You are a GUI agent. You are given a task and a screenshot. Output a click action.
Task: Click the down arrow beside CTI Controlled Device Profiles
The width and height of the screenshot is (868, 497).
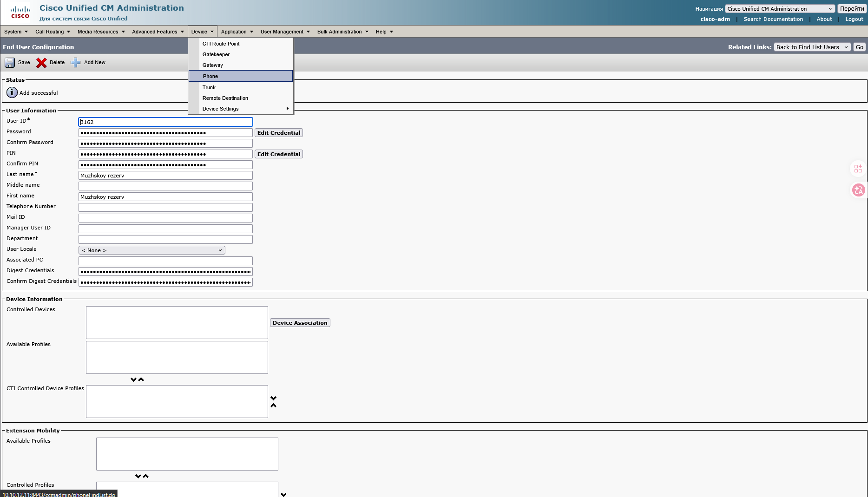(274, 398)
